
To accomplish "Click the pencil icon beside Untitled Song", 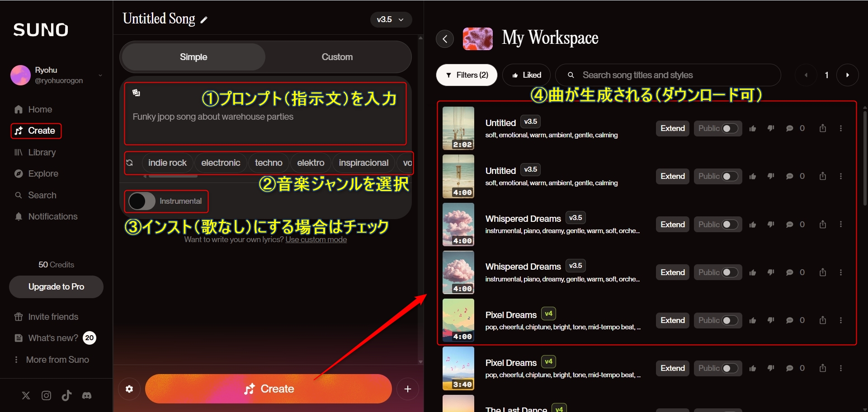I will pyautogui.click(x=204, y=20).
